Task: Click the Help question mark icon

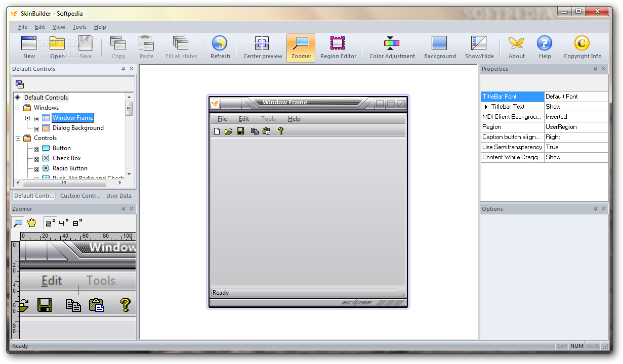Action: 545,43
